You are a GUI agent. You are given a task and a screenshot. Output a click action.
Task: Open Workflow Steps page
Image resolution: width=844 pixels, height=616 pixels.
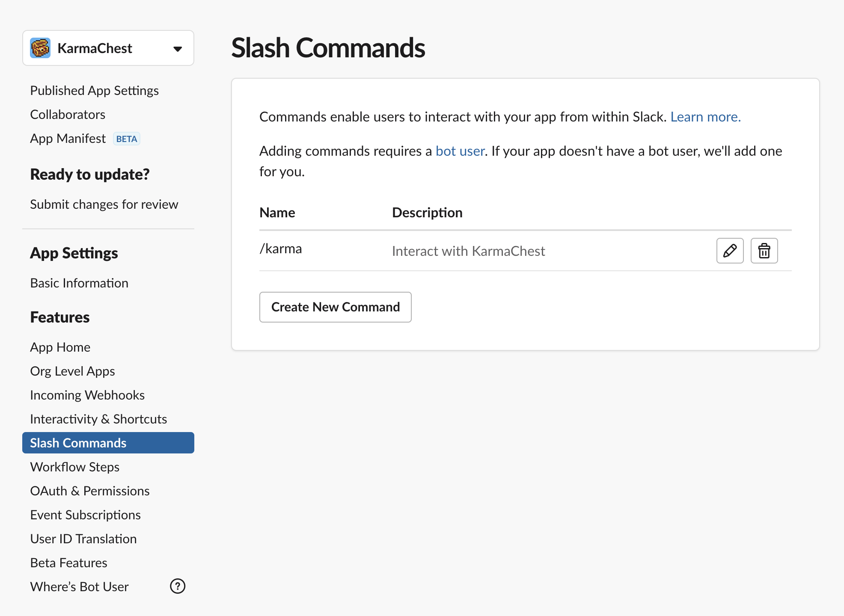point(75,467)
